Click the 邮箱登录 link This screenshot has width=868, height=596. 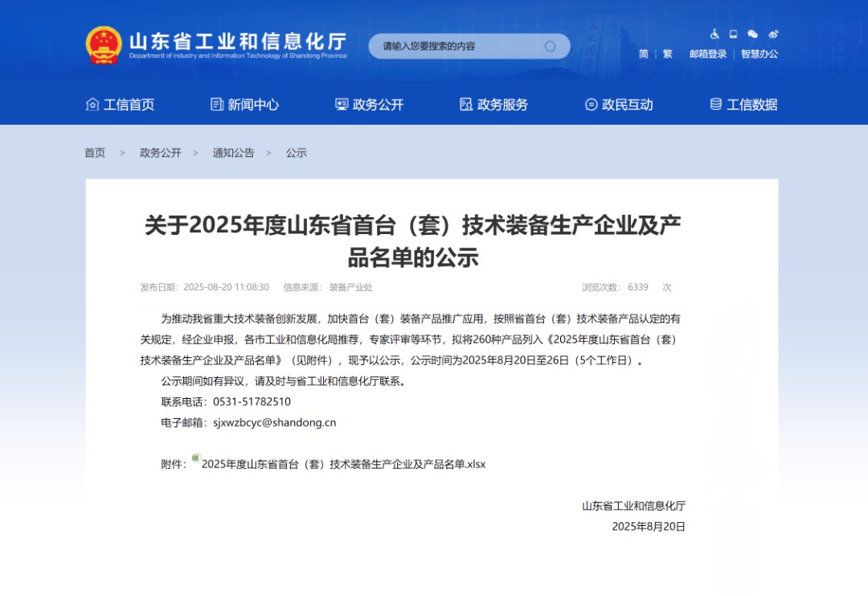tap(708, 54)
